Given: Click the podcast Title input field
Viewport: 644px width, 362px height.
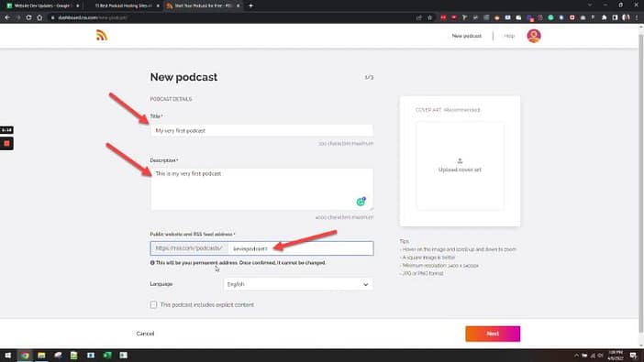Looking at the screenshot, I should click(261, 130).
